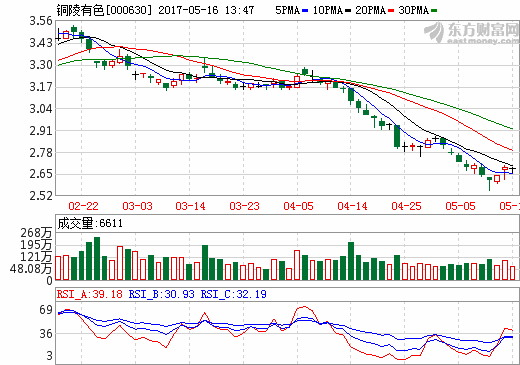Click the black 10PMA color swatch

[x=348, y=11]
